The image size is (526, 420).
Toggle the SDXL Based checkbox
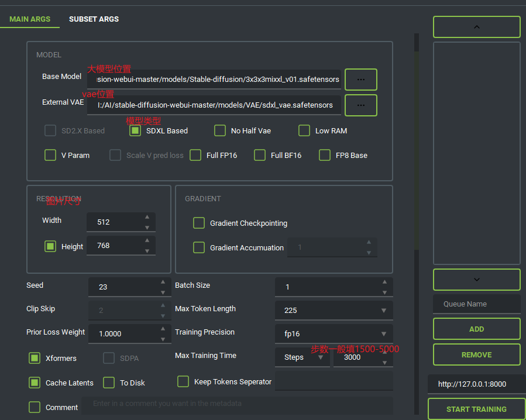(x=135, y=131)
